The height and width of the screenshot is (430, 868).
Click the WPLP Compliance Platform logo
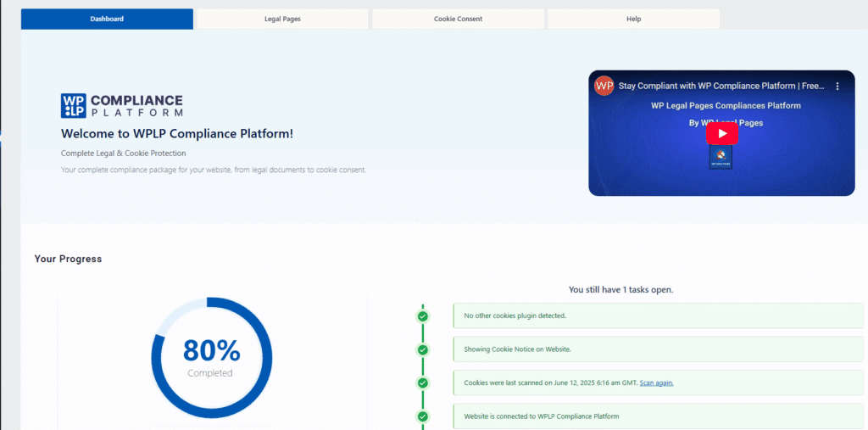[x=122, y=106]
